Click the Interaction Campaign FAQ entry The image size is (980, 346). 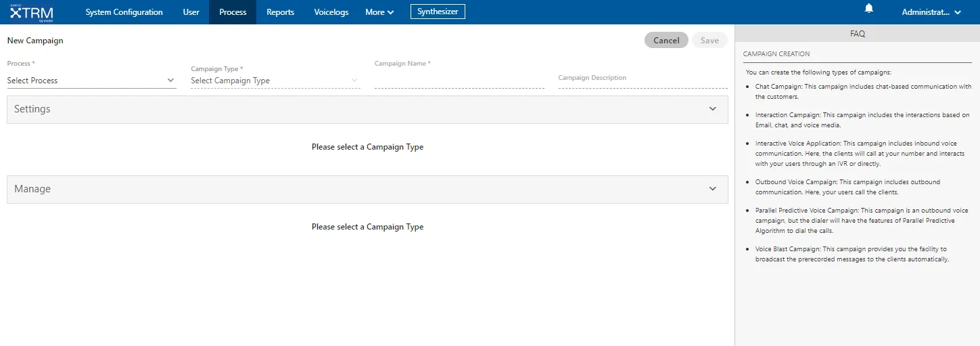(x=862, y=120)
